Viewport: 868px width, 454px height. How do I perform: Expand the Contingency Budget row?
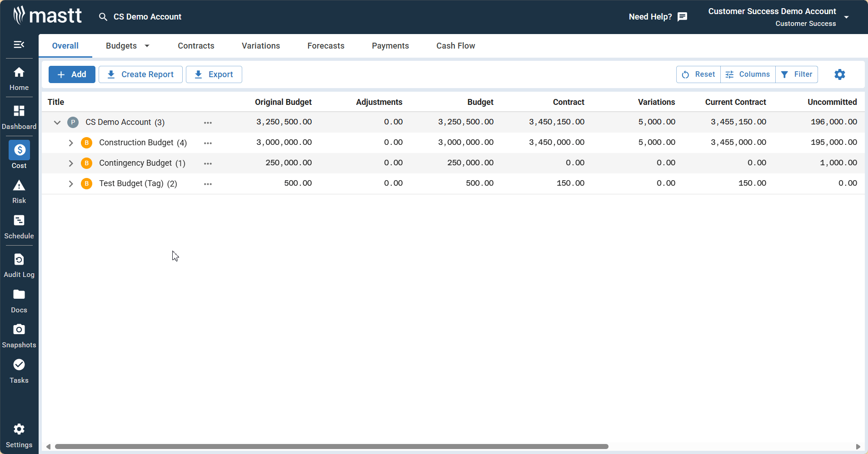[71, 163]
